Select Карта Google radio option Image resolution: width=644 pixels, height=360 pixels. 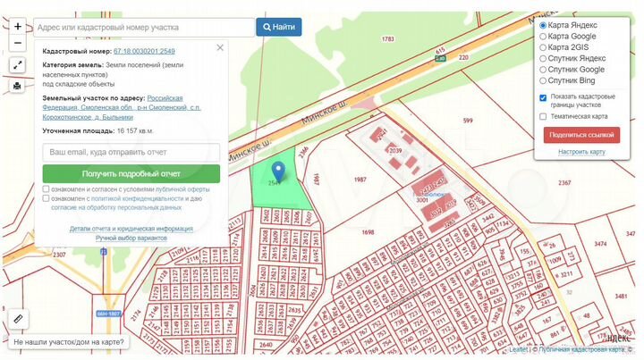(542, 37)
